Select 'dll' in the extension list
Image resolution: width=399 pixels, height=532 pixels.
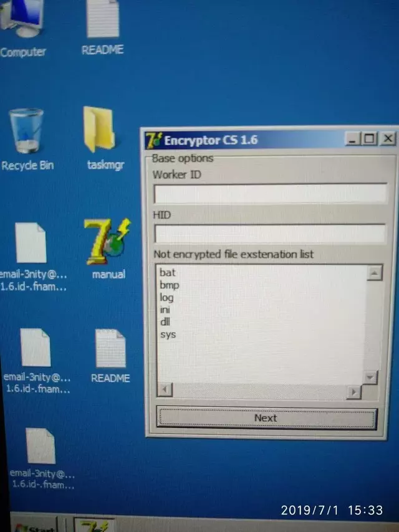(165, 321)
